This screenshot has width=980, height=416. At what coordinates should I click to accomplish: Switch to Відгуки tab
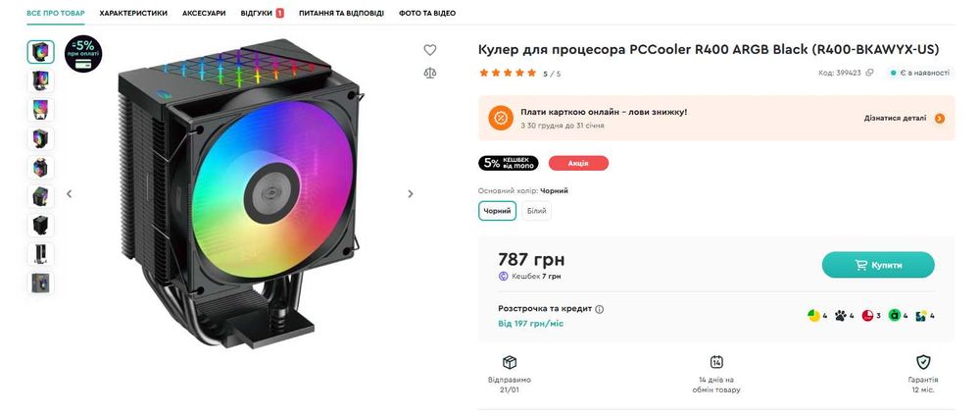[x=257, y=13]
